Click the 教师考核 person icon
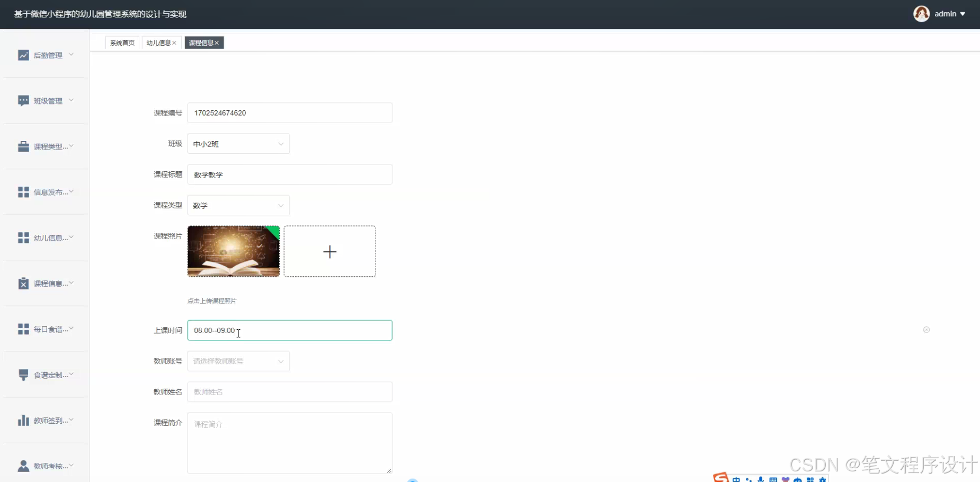This screenshot has width=980, height=482. [x=23, y=466]
